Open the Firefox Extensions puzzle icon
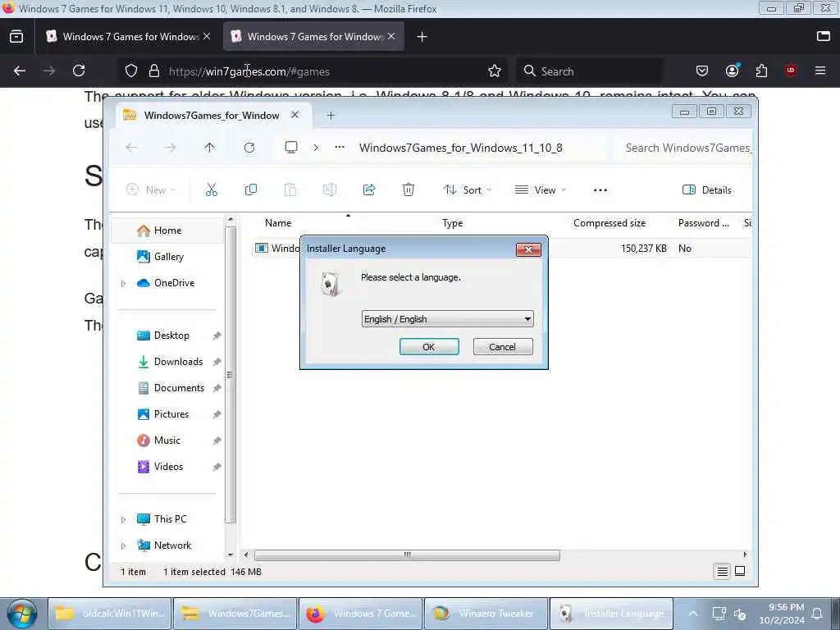 point(762,71)
